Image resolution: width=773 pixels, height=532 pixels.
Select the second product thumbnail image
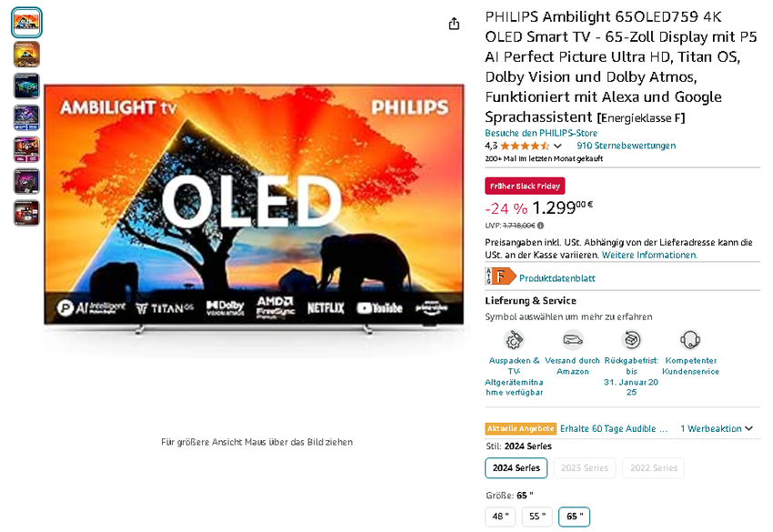(26, 55)
